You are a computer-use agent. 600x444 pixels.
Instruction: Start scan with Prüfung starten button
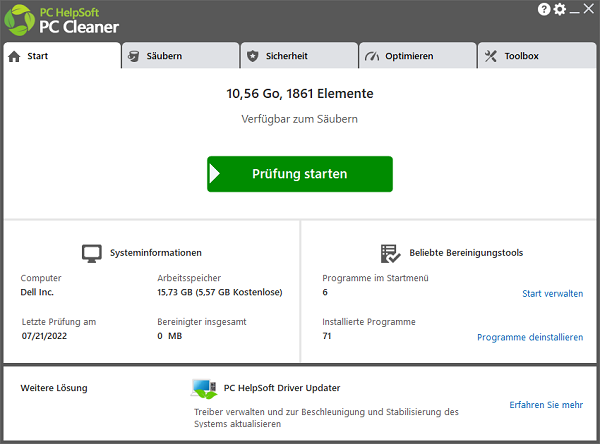pyautogui.click(x=300, y=174)
